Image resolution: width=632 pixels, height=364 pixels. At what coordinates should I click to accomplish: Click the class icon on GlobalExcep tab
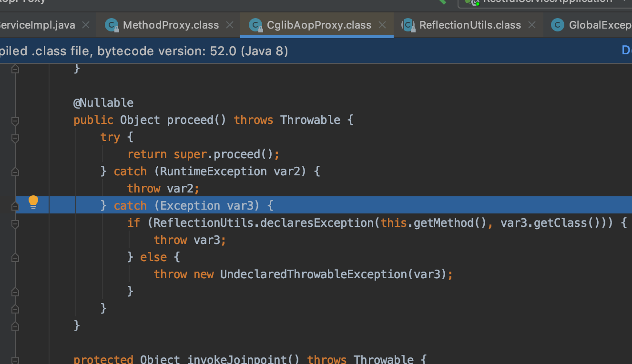pos(557,25)
